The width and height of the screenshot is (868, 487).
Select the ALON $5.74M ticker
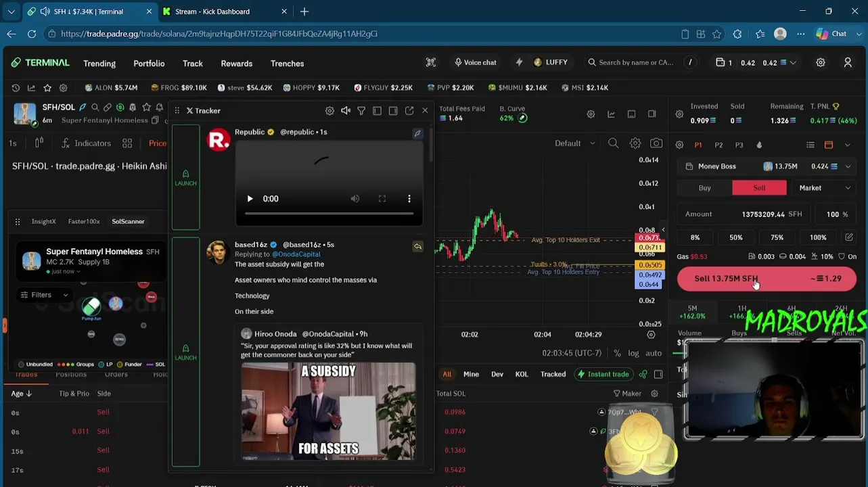point(111,88)
